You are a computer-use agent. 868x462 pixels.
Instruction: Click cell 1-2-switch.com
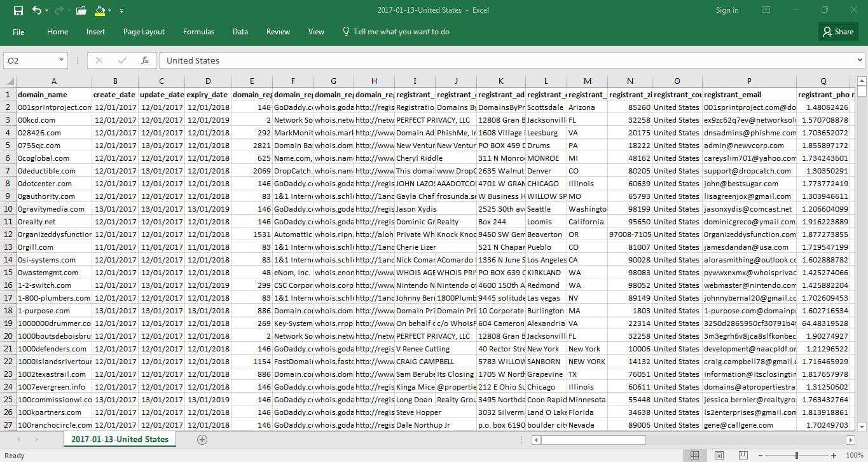click(54, 285)
